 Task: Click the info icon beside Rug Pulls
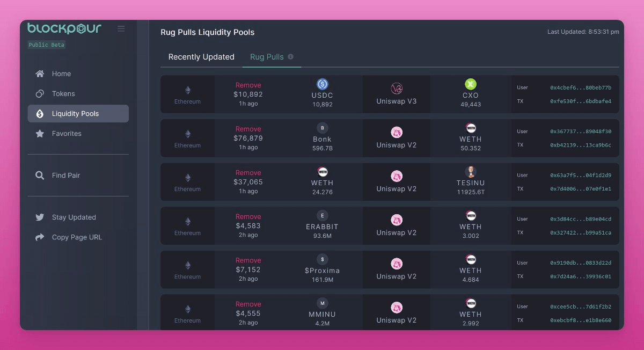click(291, 56)
